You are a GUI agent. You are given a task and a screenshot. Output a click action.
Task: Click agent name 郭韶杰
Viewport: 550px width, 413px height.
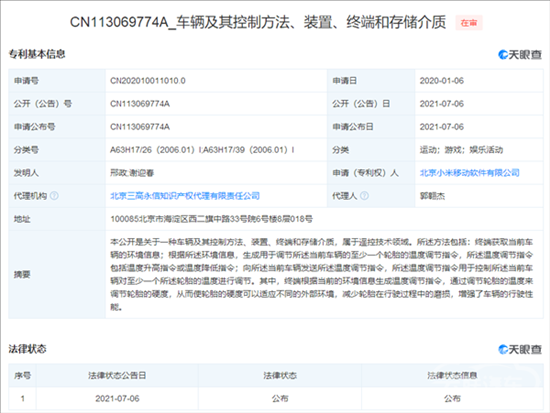coord(432,196)
